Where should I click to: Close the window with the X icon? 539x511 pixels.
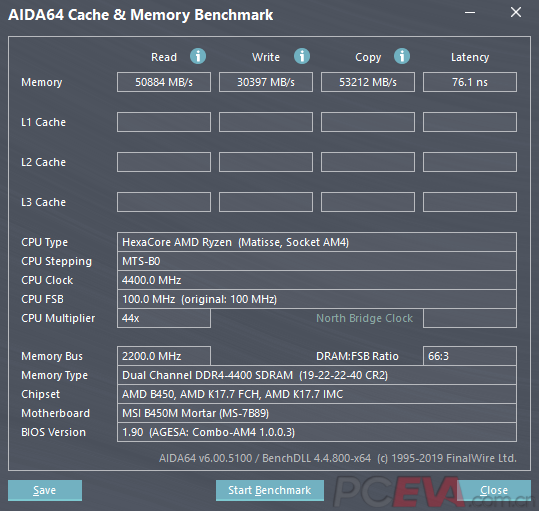516,12
